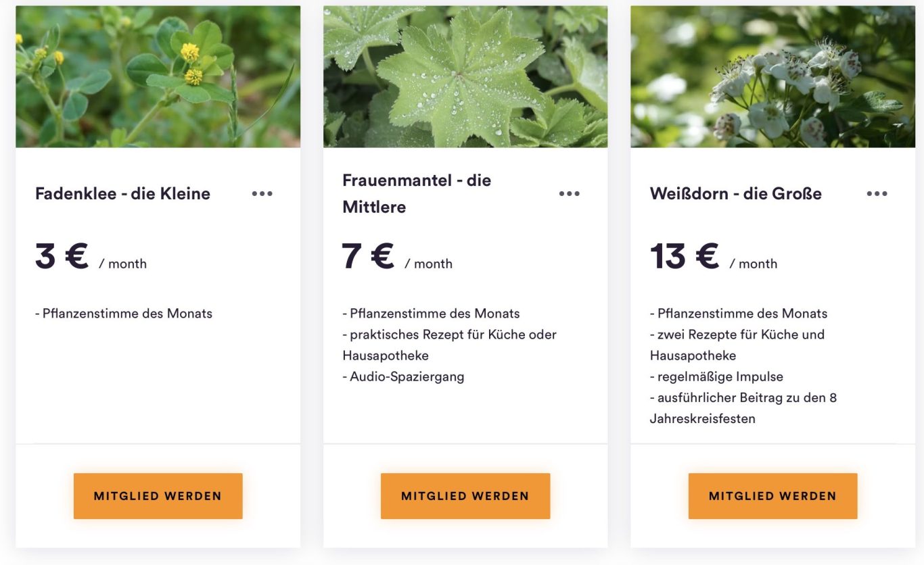Select the 7 € monthly price
Viewport: 924px width, 565px height.
[397, 257]
